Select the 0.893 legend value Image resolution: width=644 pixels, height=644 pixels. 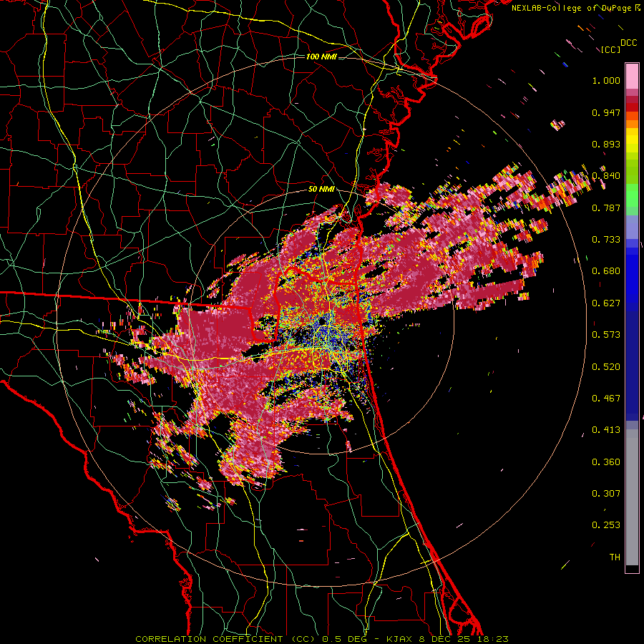pyautogui.click(x=606, y=144)
